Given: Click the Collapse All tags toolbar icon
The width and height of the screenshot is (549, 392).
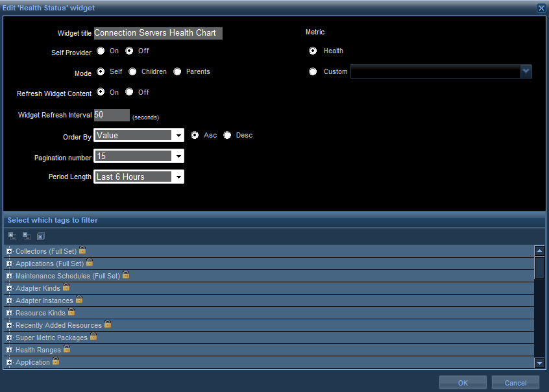Looking at the screenshot, I should click(x=12, y=236).
